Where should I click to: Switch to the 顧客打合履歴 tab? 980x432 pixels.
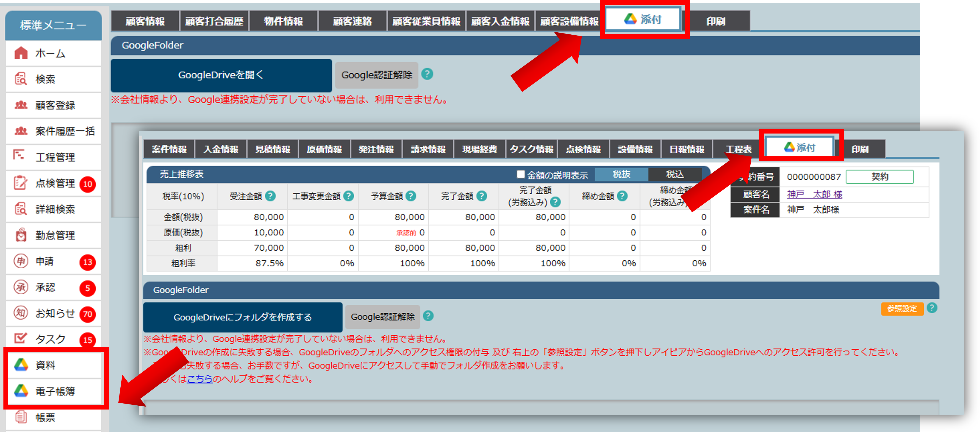[x=214, y=21]
